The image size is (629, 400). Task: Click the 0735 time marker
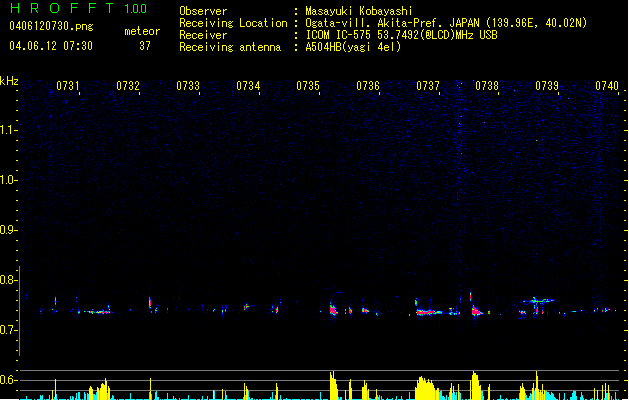308,86
